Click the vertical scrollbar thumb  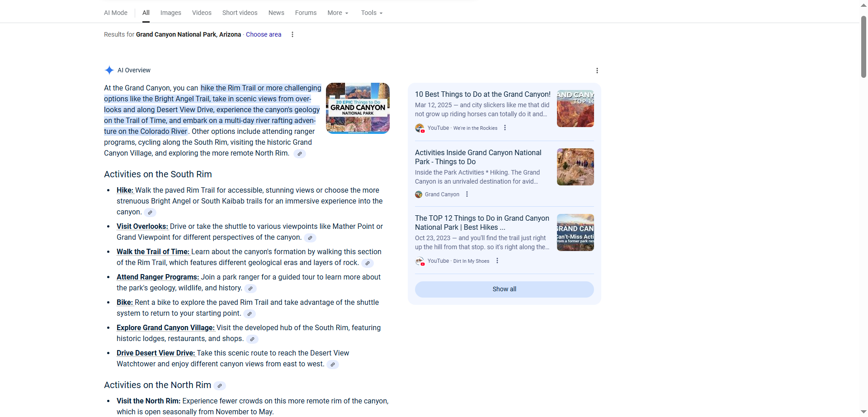click(863, 47)
